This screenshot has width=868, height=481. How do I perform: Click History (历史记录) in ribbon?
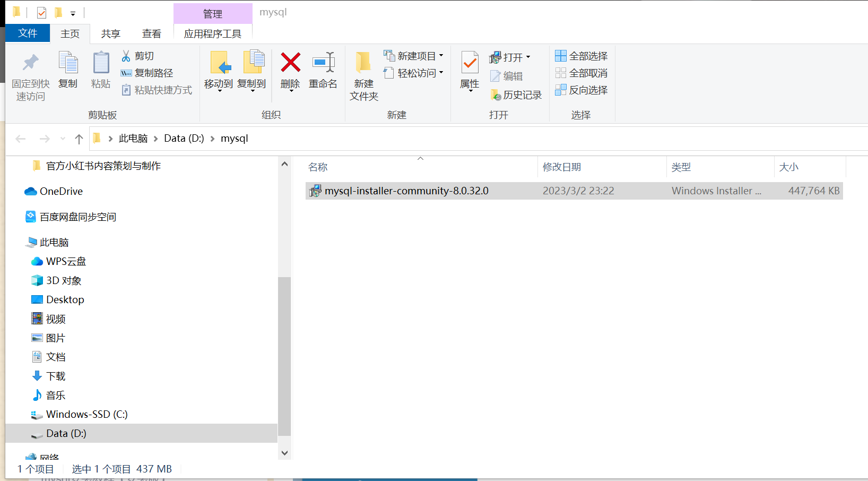tap(516, 95)
